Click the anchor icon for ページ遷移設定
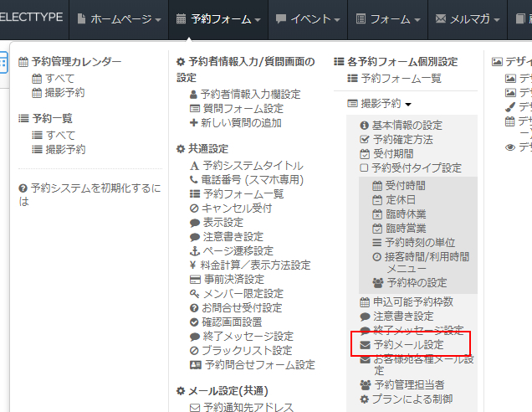 195,250
